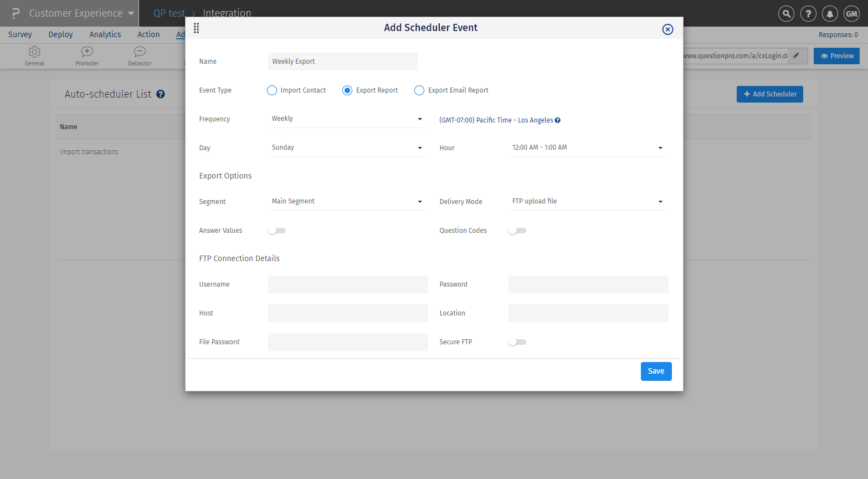Turn on the Secure FTP switch
The width and height of the screenshot is (868, 479).
point(517,342)
